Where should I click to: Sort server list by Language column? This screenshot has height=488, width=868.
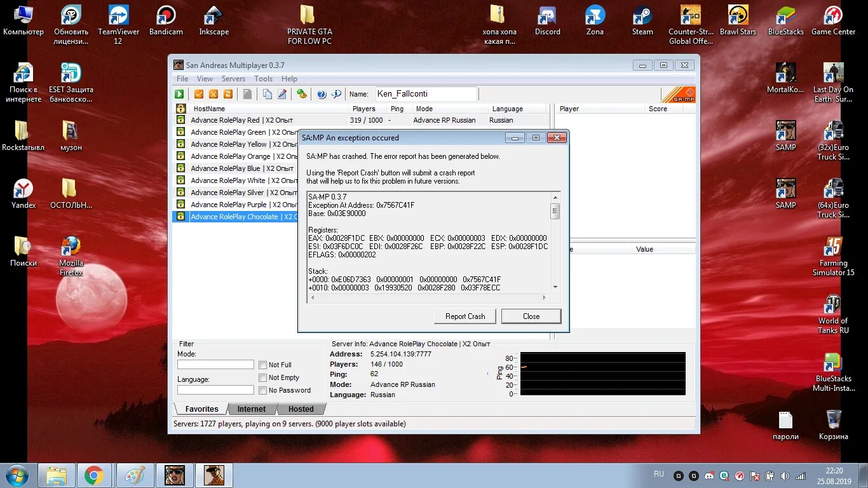(517, 109)
